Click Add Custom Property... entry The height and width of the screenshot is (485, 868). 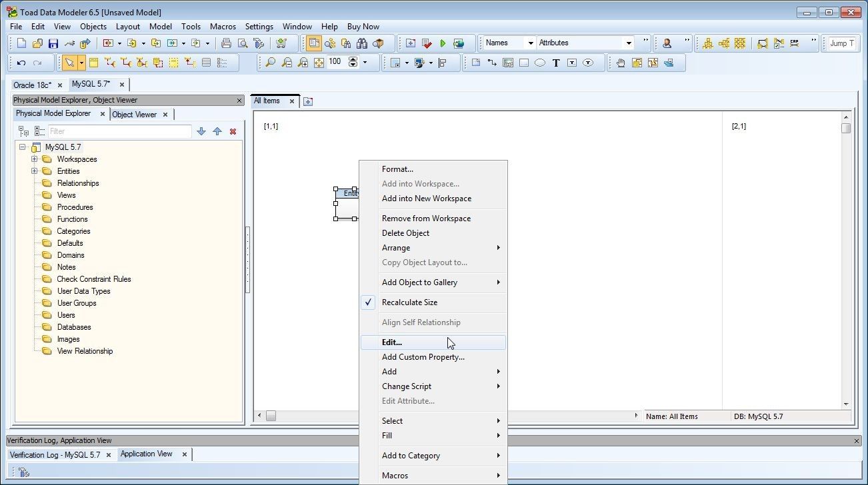pyautogui.click(x=433, y=357)
